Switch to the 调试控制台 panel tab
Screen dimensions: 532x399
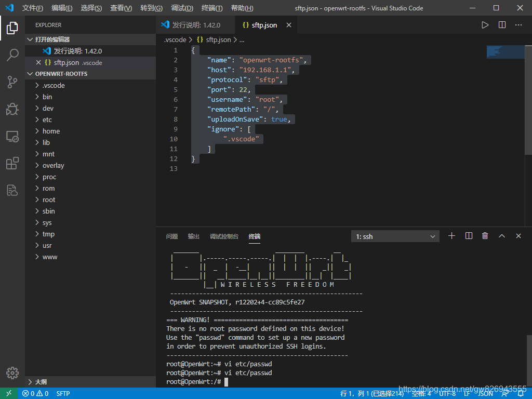[x=224, y=236]
